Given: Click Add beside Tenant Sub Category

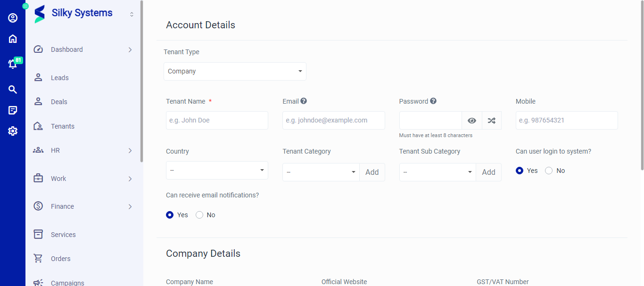Looking at the screenshot, I should (488, 172).
